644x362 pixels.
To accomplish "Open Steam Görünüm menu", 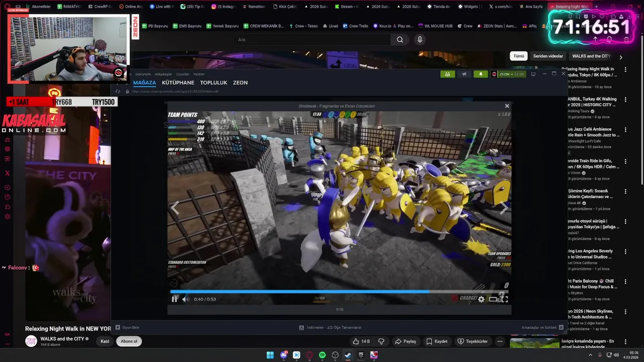I will coord(143,74).
